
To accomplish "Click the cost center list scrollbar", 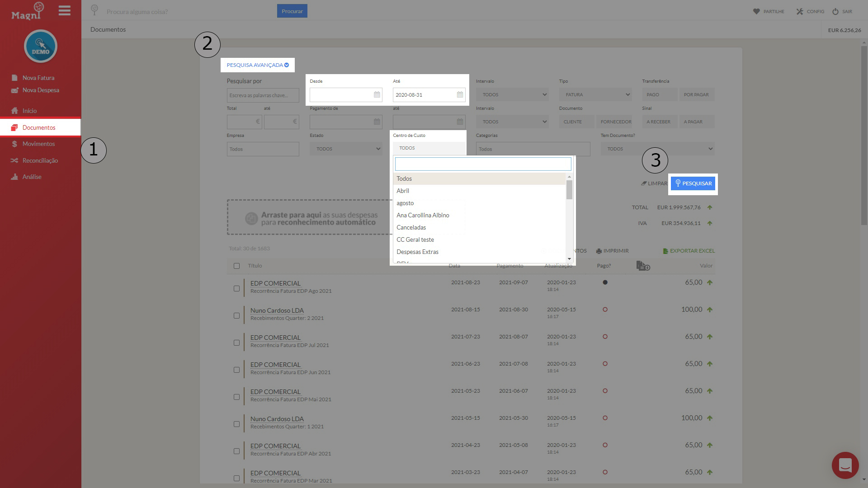I will click(569, 190).
